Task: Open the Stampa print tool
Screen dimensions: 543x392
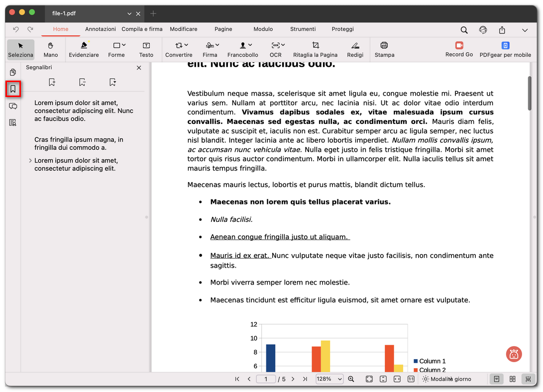Action: (384, 49)
